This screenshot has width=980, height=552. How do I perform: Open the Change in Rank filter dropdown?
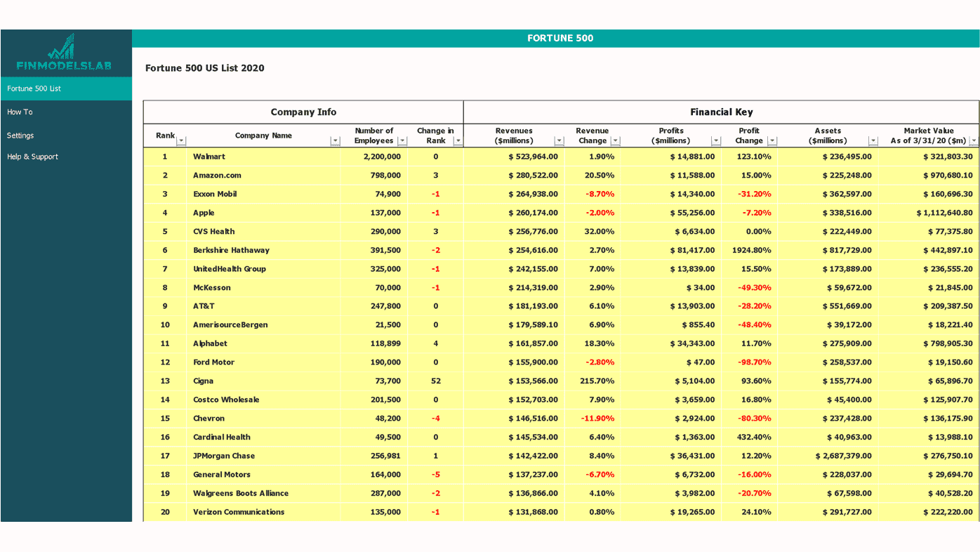[x=458, y=140]
